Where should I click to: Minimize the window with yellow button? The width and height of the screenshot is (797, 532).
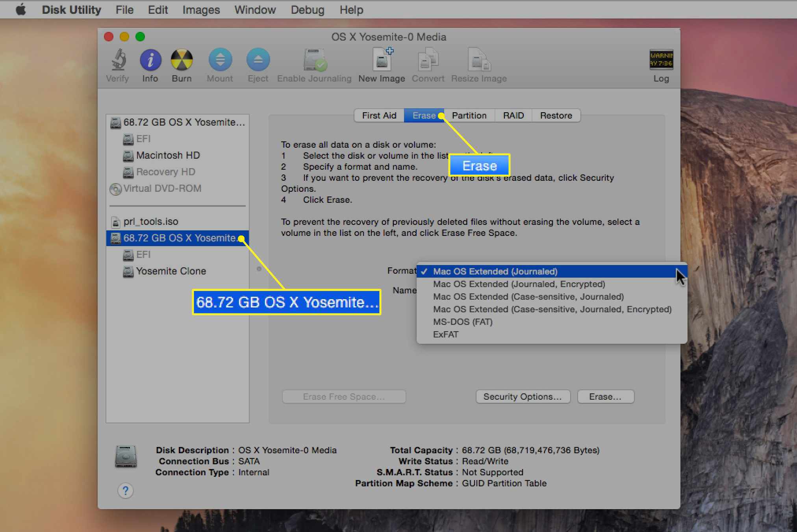pos(124,37)
